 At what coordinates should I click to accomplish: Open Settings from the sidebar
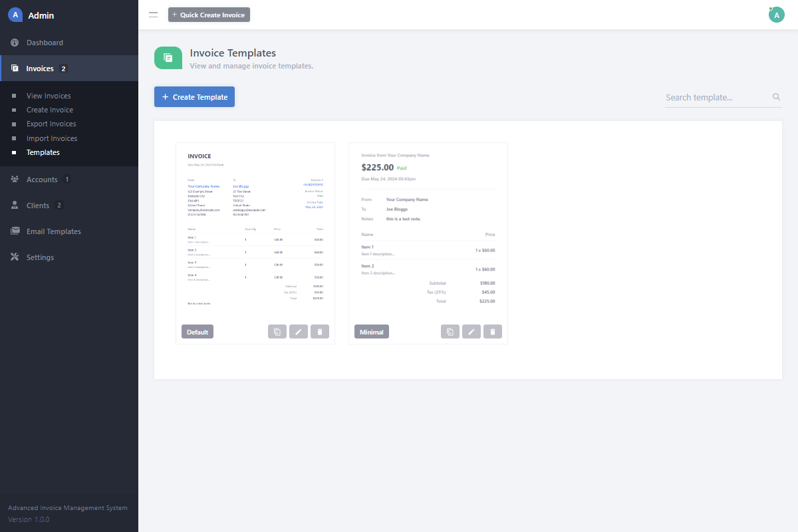click(x=40, y=257)
